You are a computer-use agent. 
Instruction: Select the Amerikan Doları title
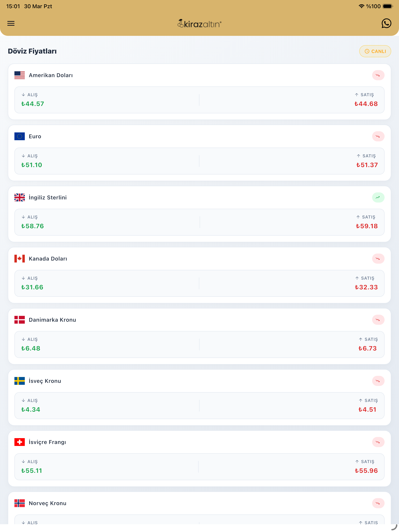50,75
